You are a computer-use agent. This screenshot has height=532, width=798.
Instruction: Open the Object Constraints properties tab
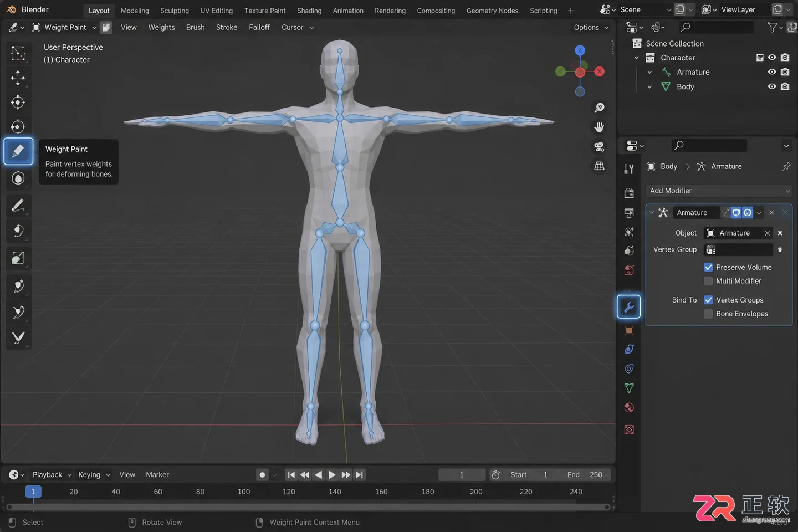click(629, 369)
